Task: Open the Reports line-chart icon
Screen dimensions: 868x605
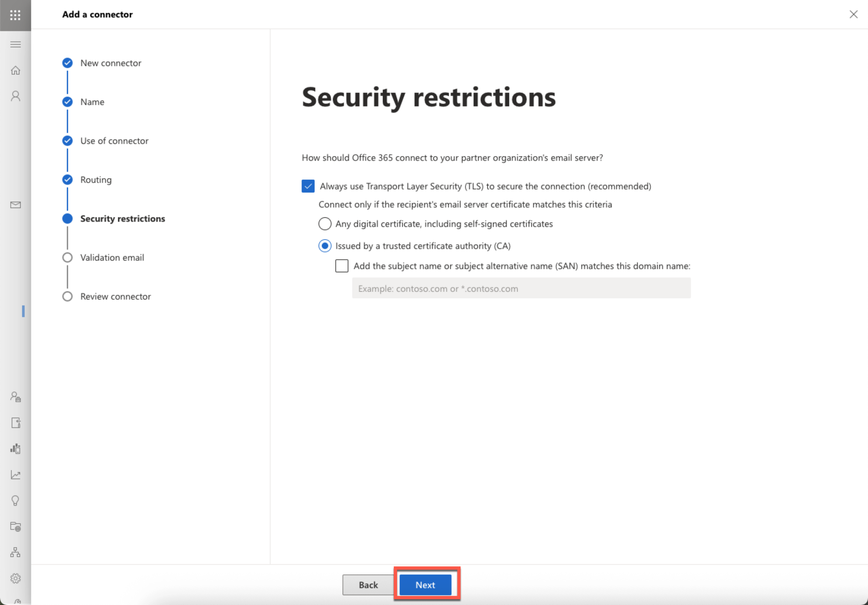Action: point(16,475)
